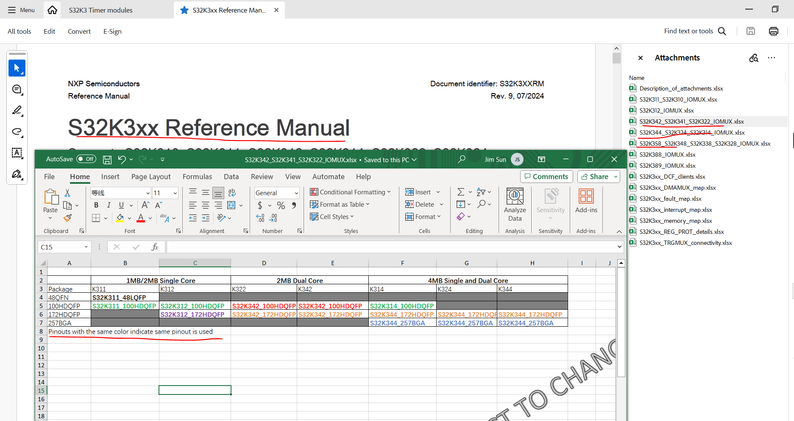Open Find & Select magnifier
794x421 pixels.
pyautogui.click(x=481, y=204)
